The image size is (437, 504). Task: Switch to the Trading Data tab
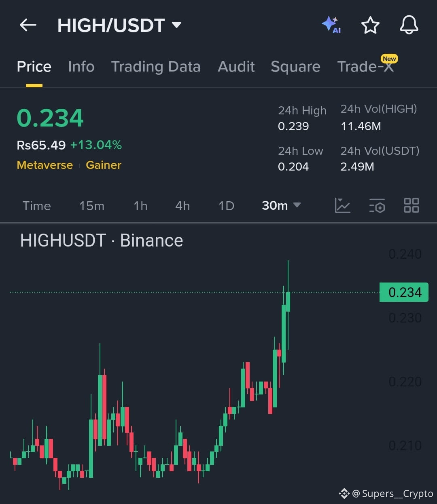pyautogui.click(x=156, y=67)
